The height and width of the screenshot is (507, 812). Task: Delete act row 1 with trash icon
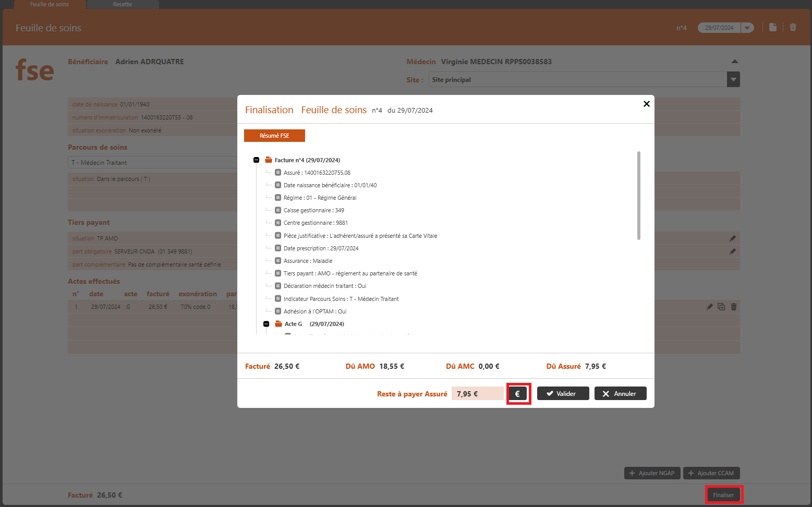coord(734,307)
